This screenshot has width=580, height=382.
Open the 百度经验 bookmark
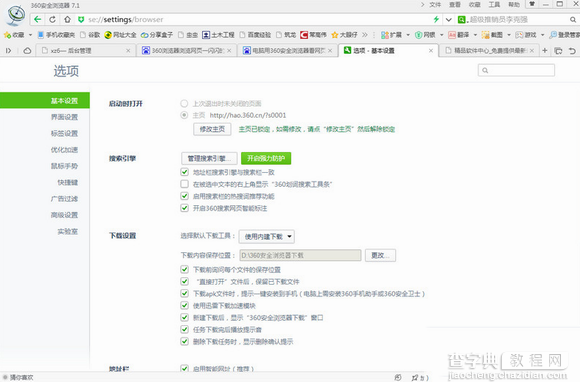[x=255, y=35]
